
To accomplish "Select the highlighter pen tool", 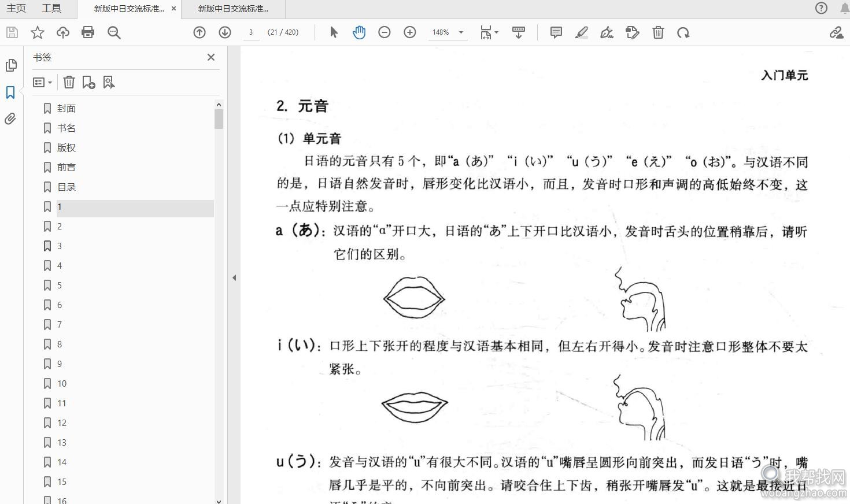I will click(582, 32).
